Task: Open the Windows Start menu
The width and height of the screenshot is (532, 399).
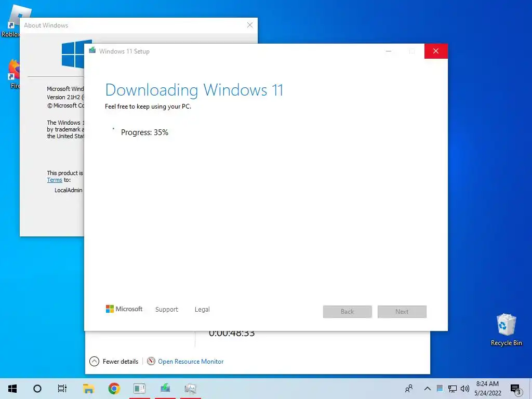Action: 12,389
